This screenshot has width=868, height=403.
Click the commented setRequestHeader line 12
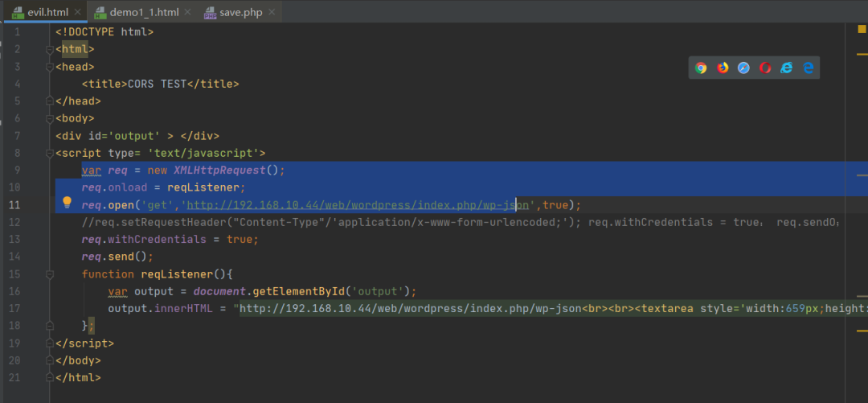click(461, 222)
